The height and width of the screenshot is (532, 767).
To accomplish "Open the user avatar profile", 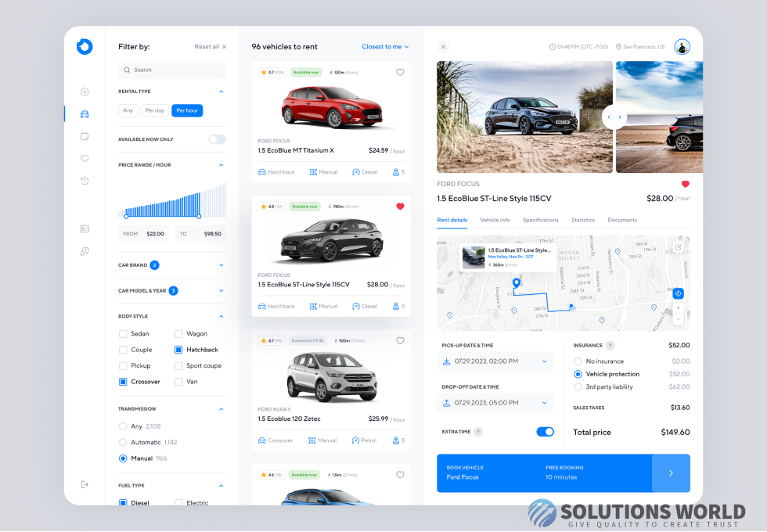I will click(x=682, y=47).
